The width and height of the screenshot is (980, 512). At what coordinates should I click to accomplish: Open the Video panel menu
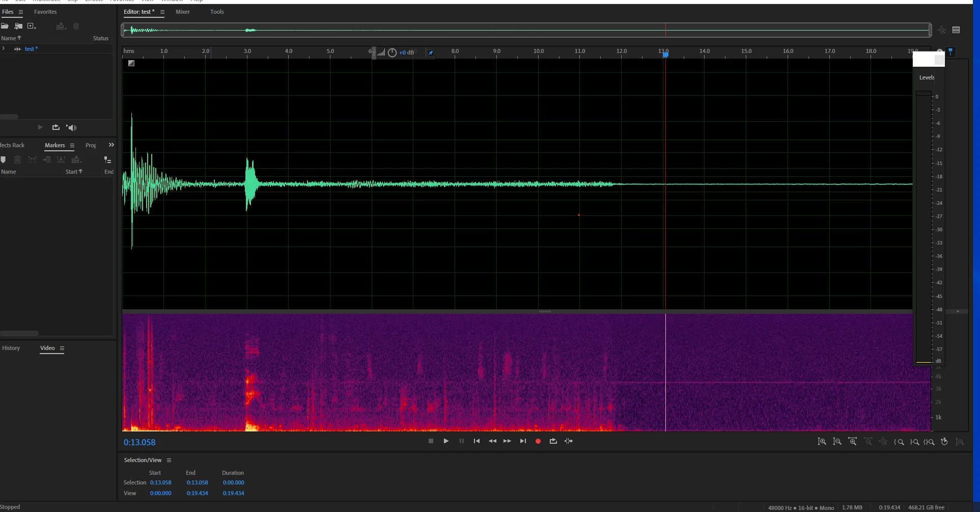pyautogui.click(x=62, y=348)
